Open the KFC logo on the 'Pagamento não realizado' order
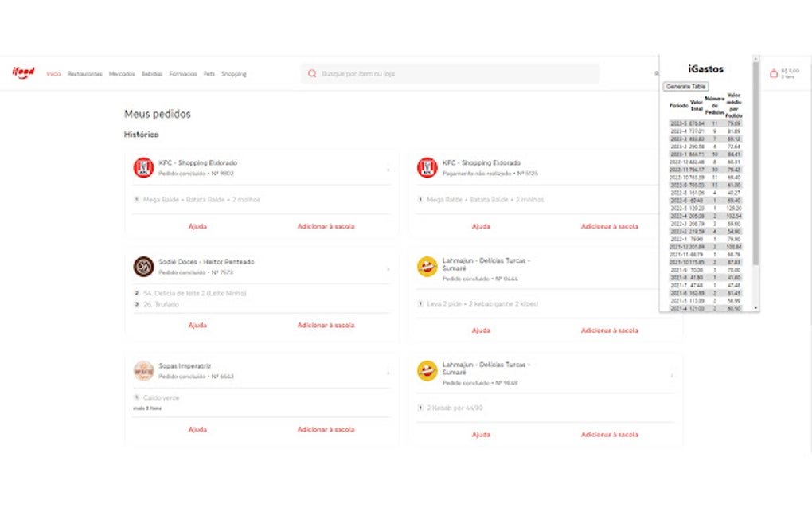The width and height of the screenshot is (812, 508). tap(427, 168)
